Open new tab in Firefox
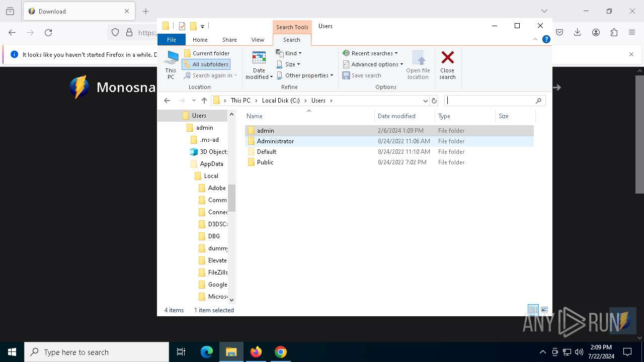The width and height of the screenshot is (644, 362). pyautogui.click(x=145, y=11)
